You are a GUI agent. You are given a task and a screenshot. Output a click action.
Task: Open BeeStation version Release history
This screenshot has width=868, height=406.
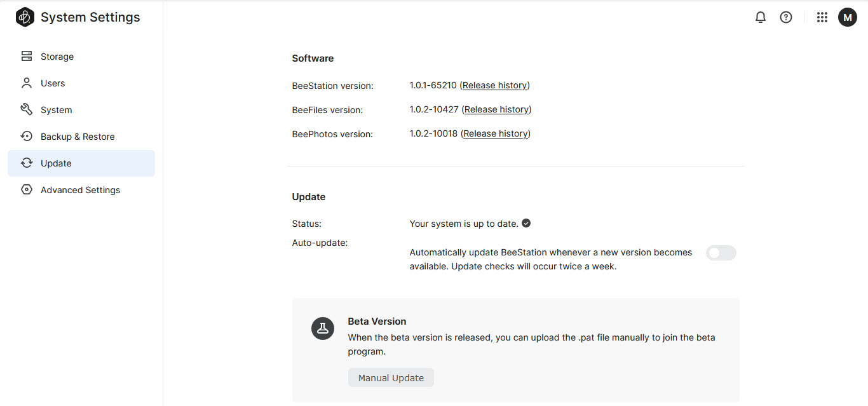click(x=495, y=85)
